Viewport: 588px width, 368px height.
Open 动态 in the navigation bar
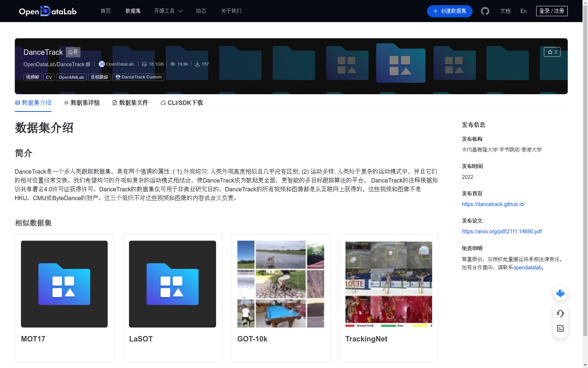tap(201, 11)
